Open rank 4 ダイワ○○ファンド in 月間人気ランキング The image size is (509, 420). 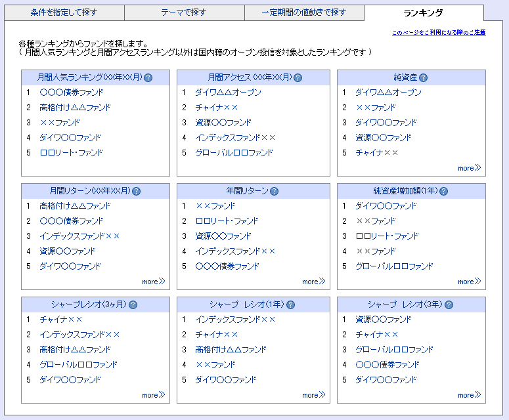(70, 138)
